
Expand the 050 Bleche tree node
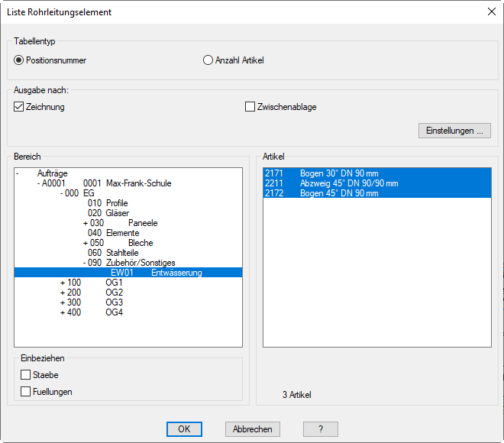pos(86,243)
